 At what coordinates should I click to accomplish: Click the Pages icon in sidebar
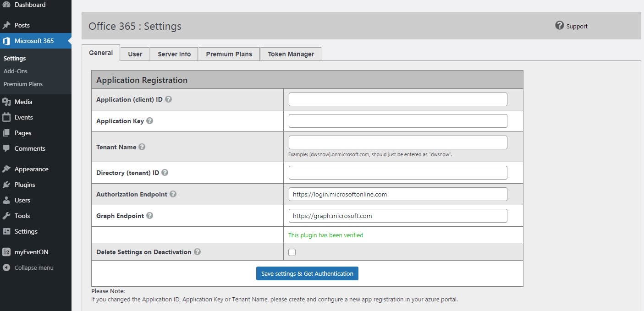point(6,133)
